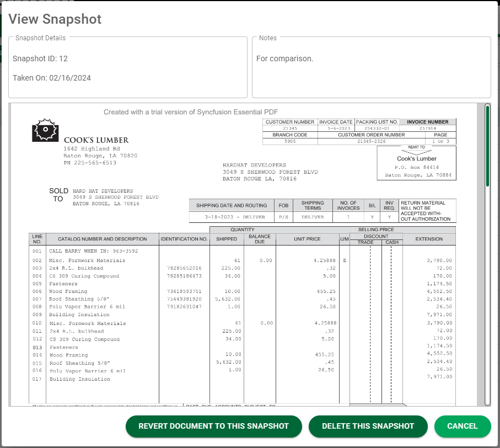500x448 pixels.
Task: Click line 006 'Wood Framing' description
Action: click(68, 291)
